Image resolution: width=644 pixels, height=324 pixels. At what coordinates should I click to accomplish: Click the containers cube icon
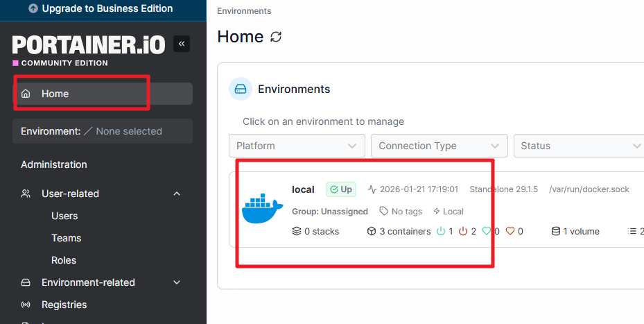(372, 232)
